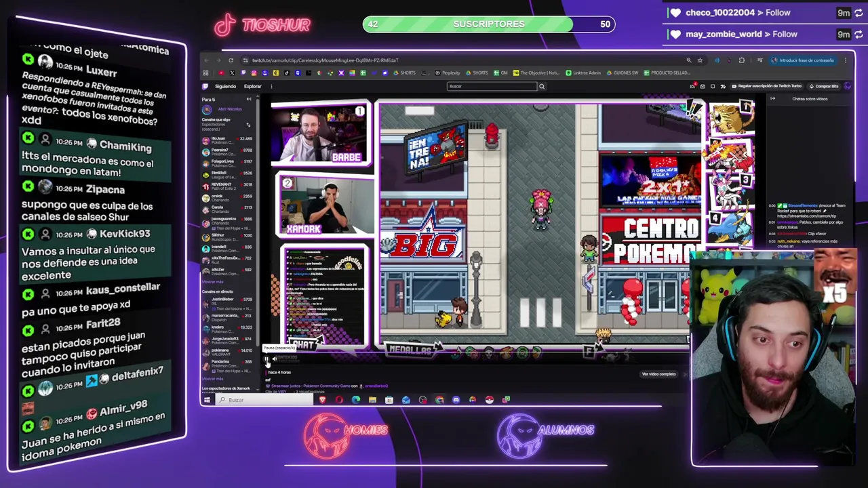Mute the clip volume
Screen dimensions: 868x488
(x=275, y=359)
